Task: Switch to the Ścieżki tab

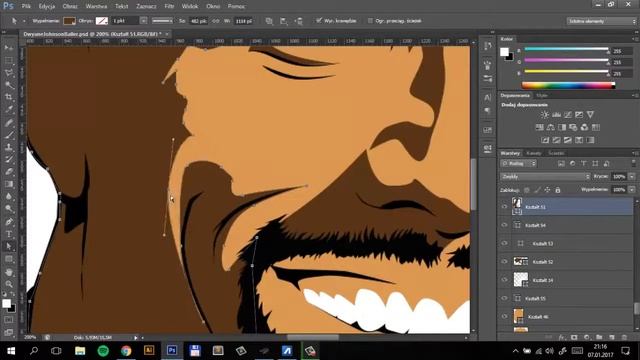Action: pyautogui.click(x=556, y=153)
